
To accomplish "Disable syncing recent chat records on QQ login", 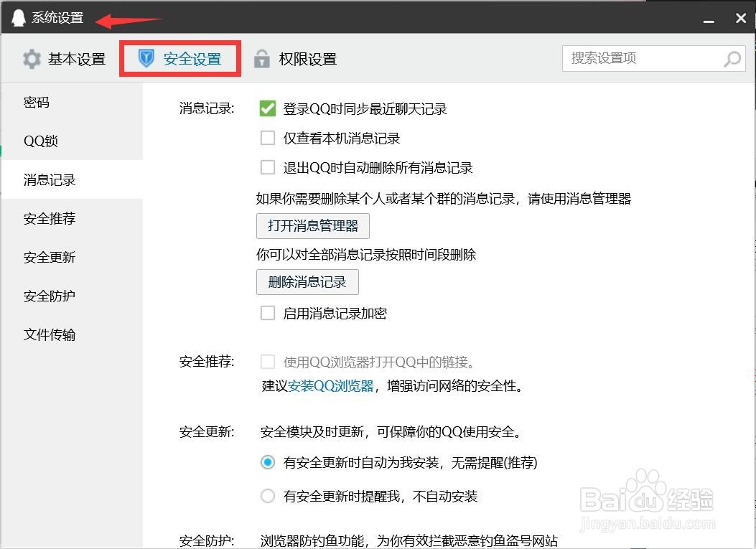I will point(268,108).
